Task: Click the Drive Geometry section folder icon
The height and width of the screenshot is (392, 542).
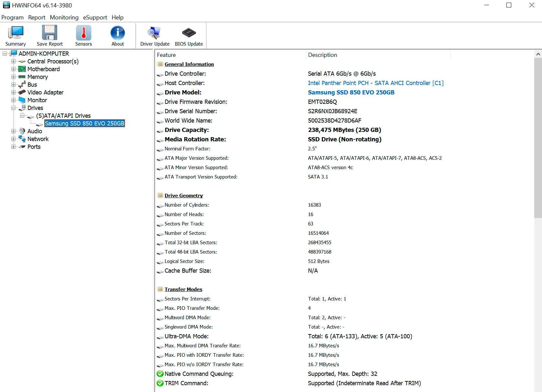Action: (160, 195)
